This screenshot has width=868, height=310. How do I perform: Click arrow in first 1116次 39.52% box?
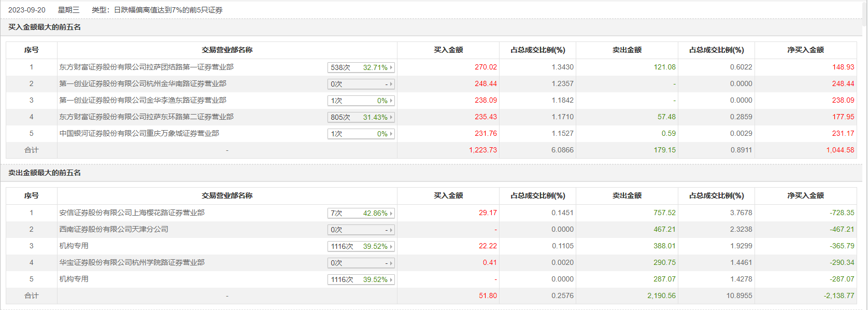391,246
